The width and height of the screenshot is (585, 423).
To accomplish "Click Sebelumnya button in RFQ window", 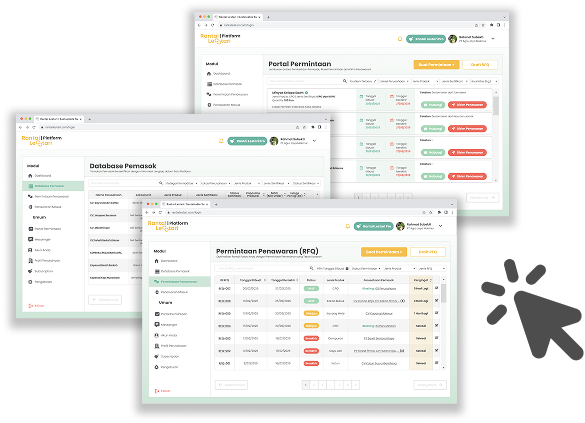I will point(231,385).
